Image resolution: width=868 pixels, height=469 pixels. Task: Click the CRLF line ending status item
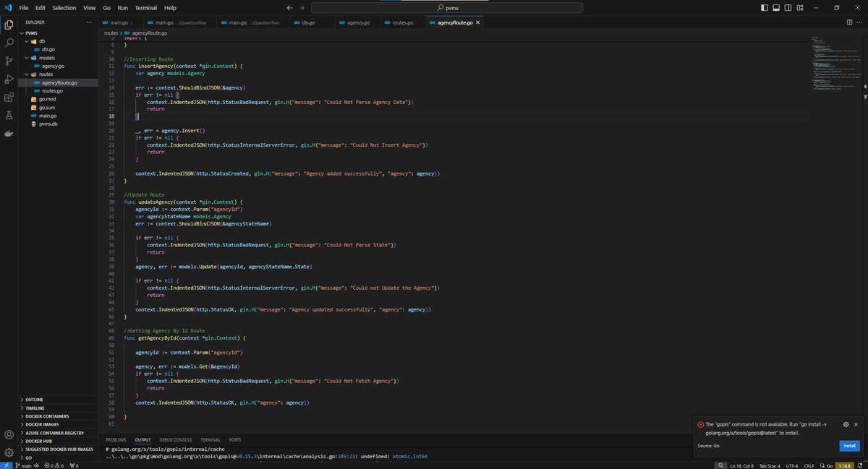(x=809, y=465)
